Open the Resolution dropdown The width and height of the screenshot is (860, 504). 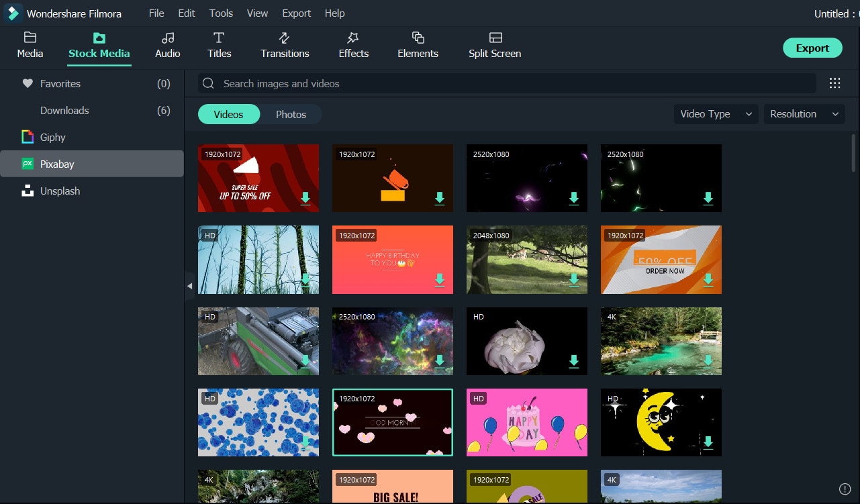click(804, 114)
